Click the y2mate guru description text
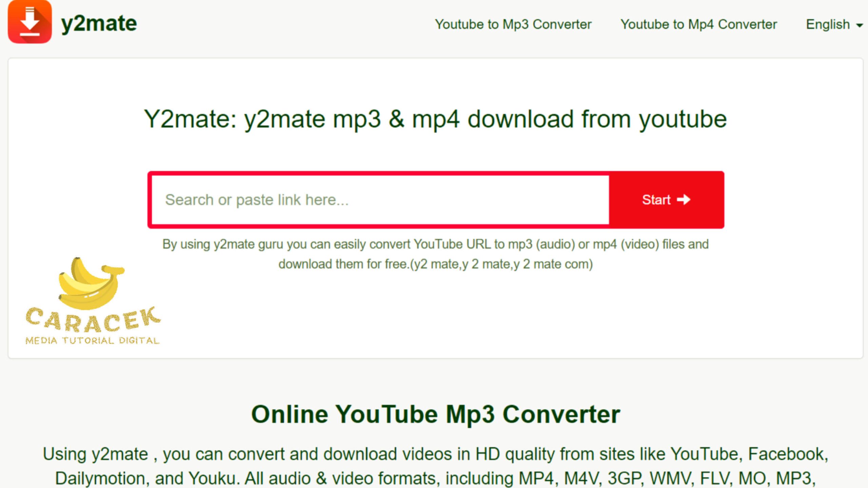 435,244
